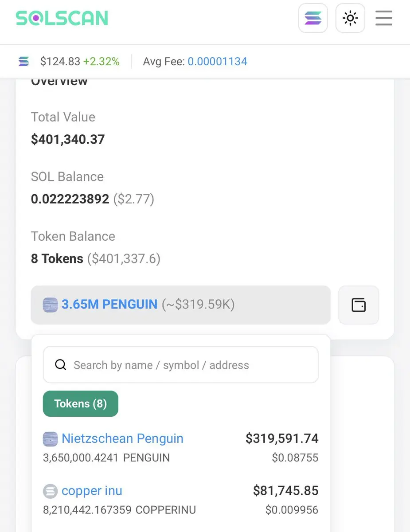410x532 pixels.
Task: Open the Nietzschean Penguin token link
Action: click(122, 438)
